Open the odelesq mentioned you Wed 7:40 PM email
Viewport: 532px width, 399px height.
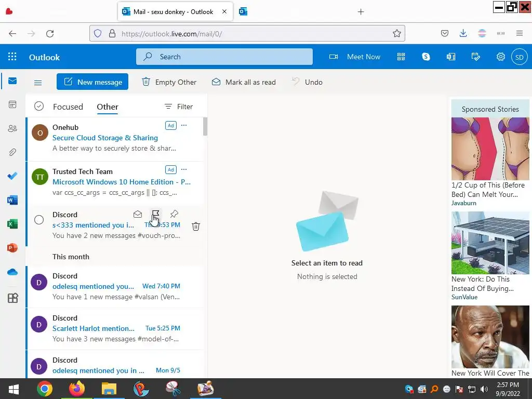pyautogui.click(x=115, y=287)
